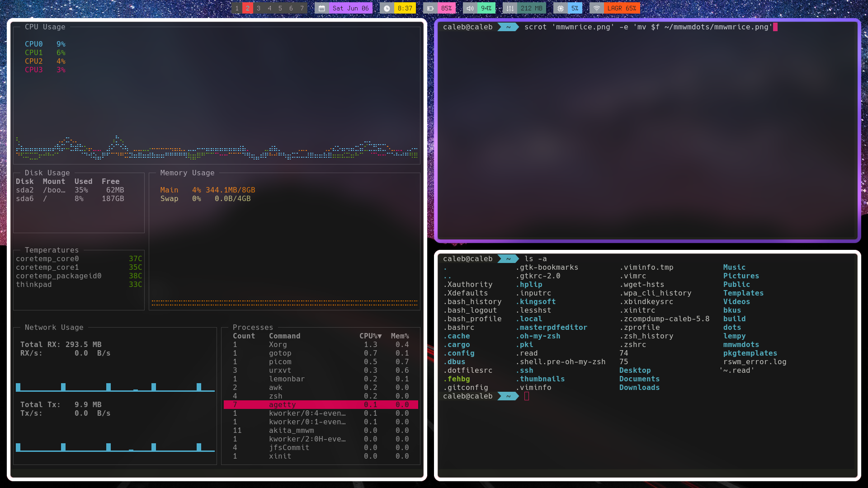The image size is (868, 488).
Task: Click the calendar icon in the bar
Action: click(x=322, y=8)
